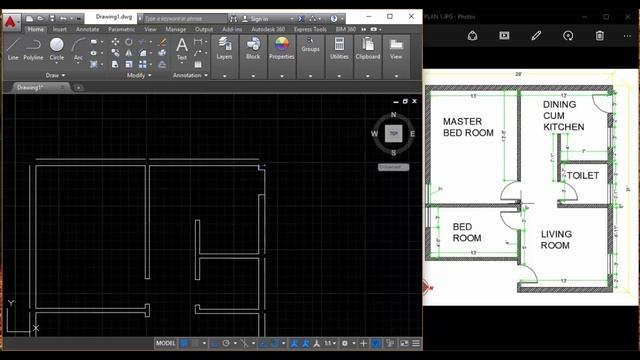
Task: Toggle the grid display in status bar
Action: [x=184, y=344]
